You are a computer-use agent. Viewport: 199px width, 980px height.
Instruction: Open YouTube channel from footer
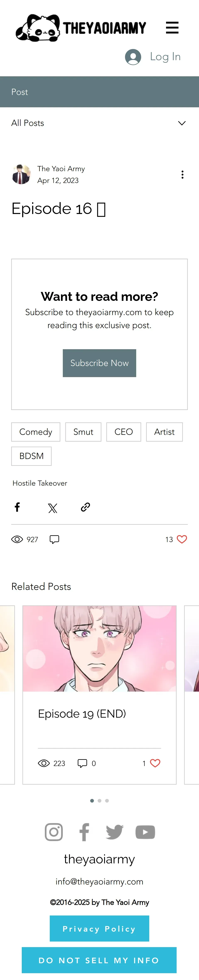pos(145,832)
